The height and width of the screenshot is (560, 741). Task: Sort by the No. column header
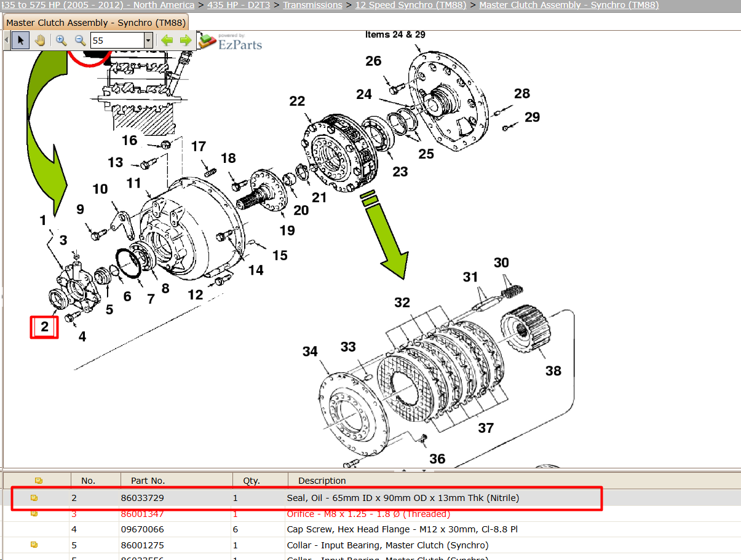tap(89, 481)
